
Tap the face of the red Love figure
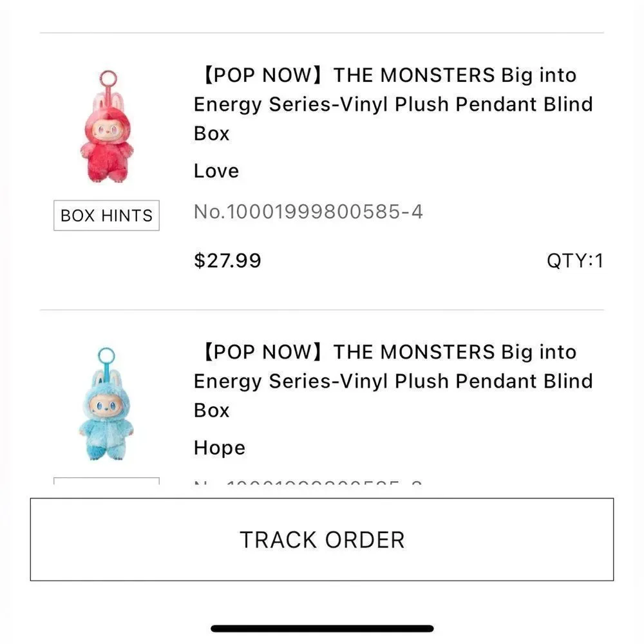coord(107,130)
